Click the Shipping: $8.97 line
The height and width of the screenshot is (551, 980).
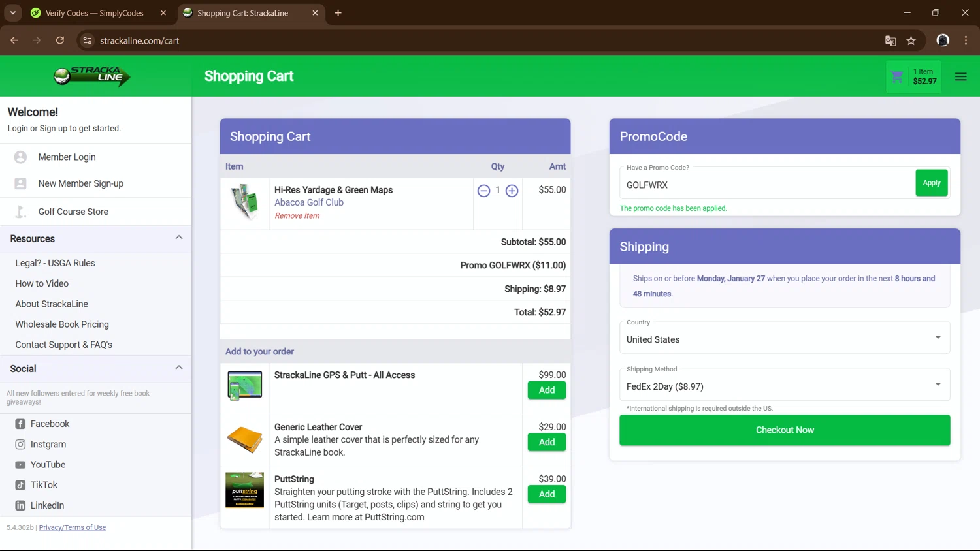pyautogui.click(x=535, y=289)
